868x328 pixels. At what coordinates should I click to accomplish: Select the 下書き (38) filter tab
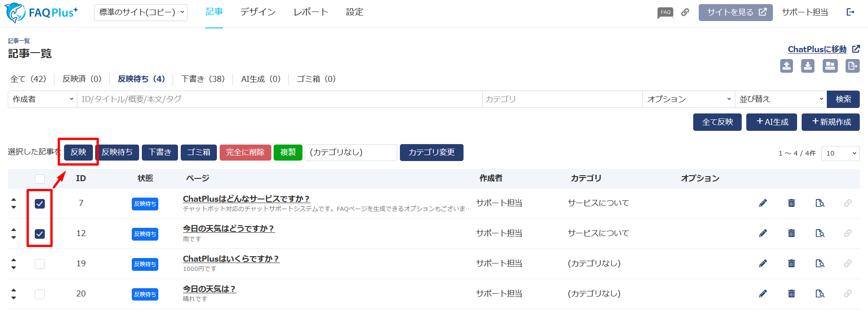tap(203, 79)
